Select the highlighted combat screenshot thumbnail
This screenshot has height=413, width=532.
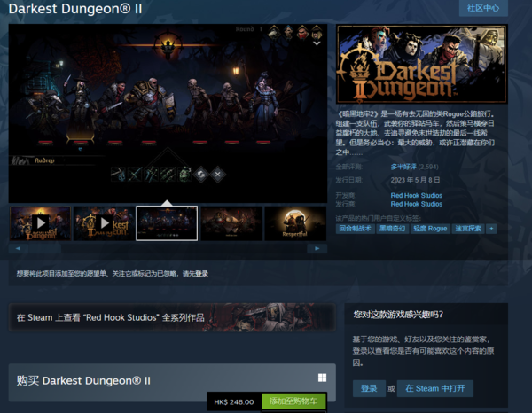(167, 223)
